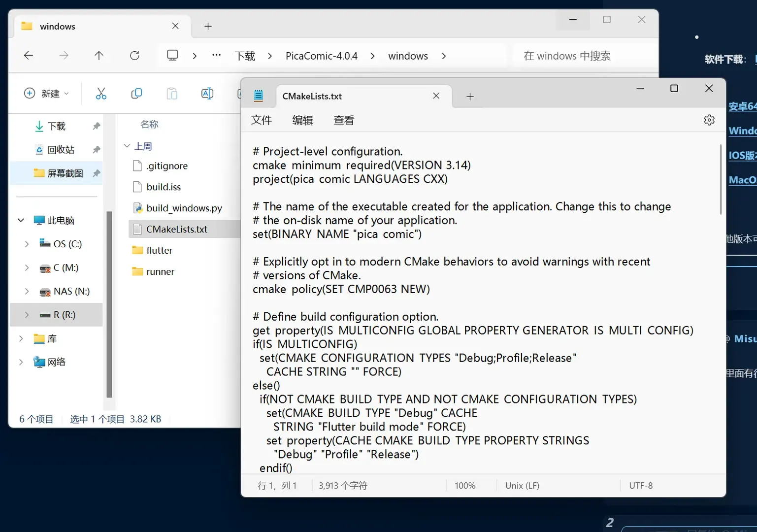Click the Copy icon in Explorer toolbar
This screenshot has width=757, height=532.
point(136,94)
